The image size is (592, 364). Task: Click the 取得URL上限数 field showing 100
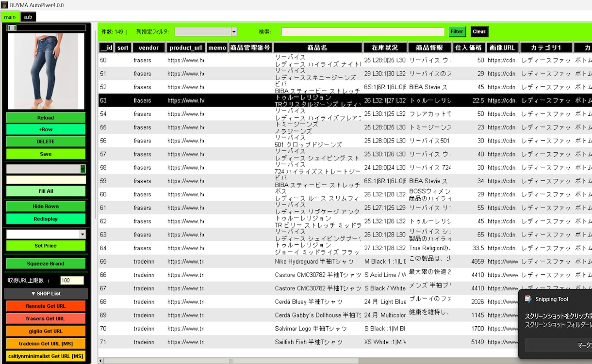click(x=72, y=281)
